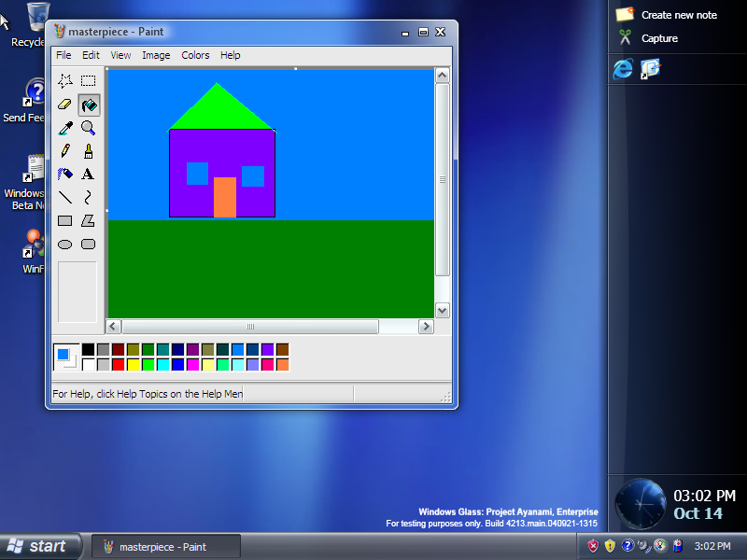Click the horizontal scrollbar right arrow

pyautogui.click(x=426, y=327)
